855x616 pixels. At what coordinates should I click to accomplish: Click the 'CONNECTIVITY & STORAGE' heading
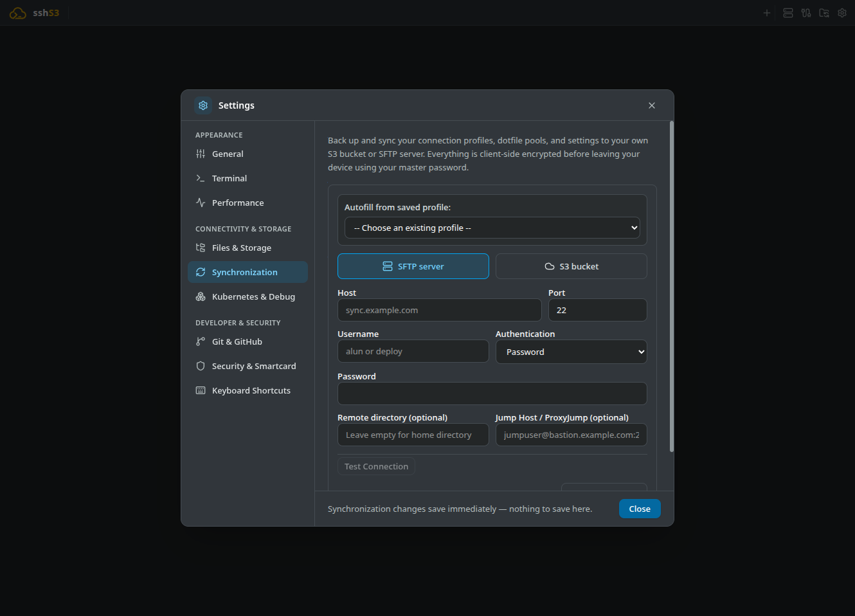click(x=244, y=229)
